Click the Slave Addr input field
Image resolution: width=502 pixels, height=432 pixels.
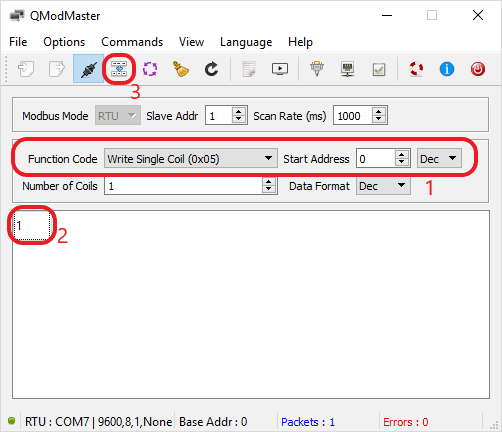[x=219, y=116]
